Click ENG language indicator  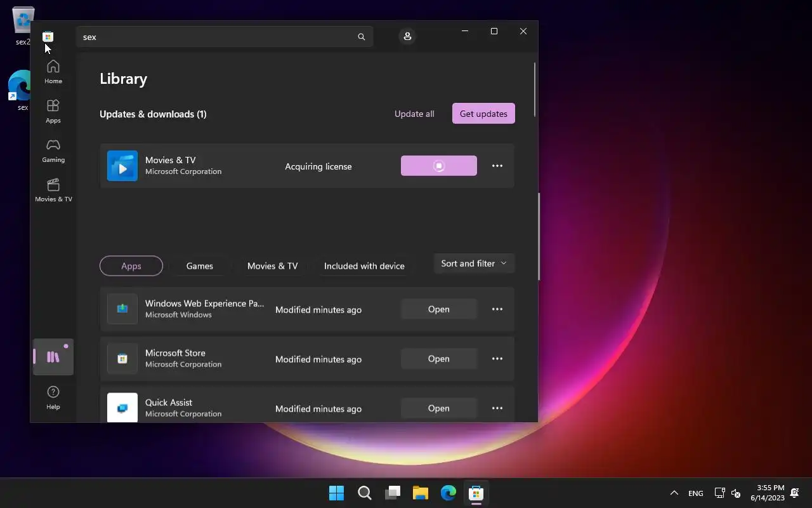(x=696, y=493)
